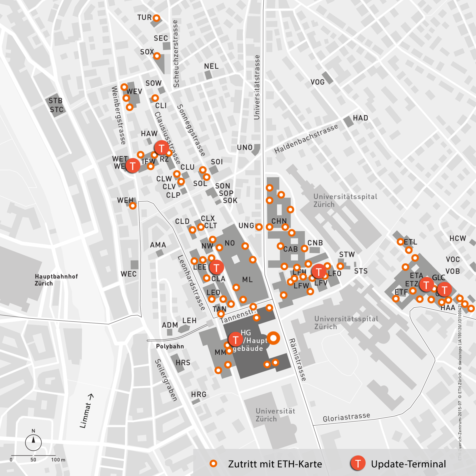Click the Update-Terminal T marker beside RZ
The image size is (476, 476).
[x=161, y=148]
